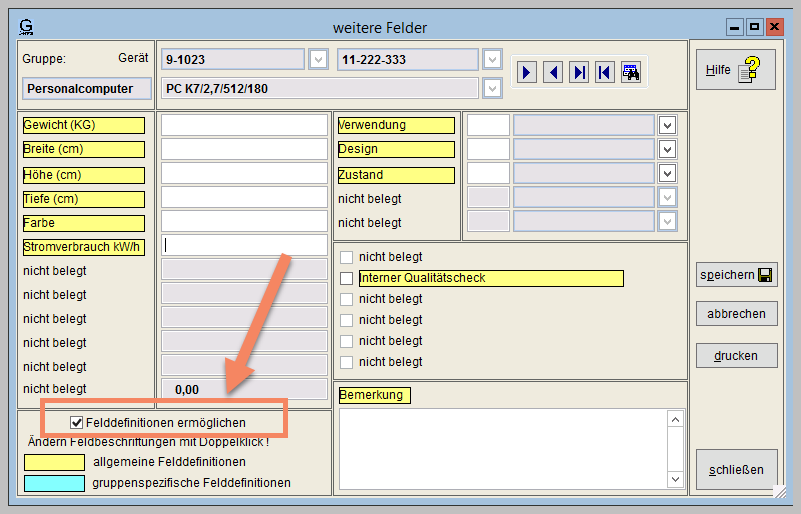Click speichern with the disk icon

(x=736, y=275)
